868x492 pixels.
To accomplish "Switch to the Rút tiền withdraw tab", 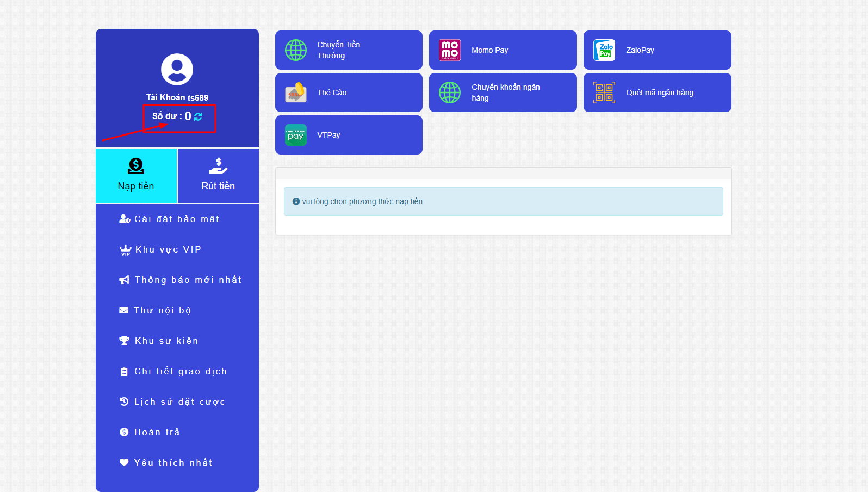I will [x=218, y=176].
